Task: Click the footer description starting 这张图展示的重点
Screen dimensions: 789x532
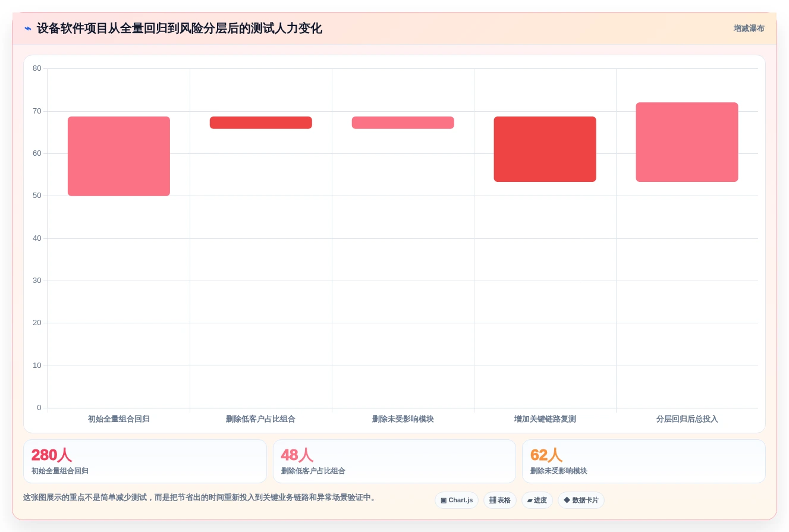Action: click(200, 498)
